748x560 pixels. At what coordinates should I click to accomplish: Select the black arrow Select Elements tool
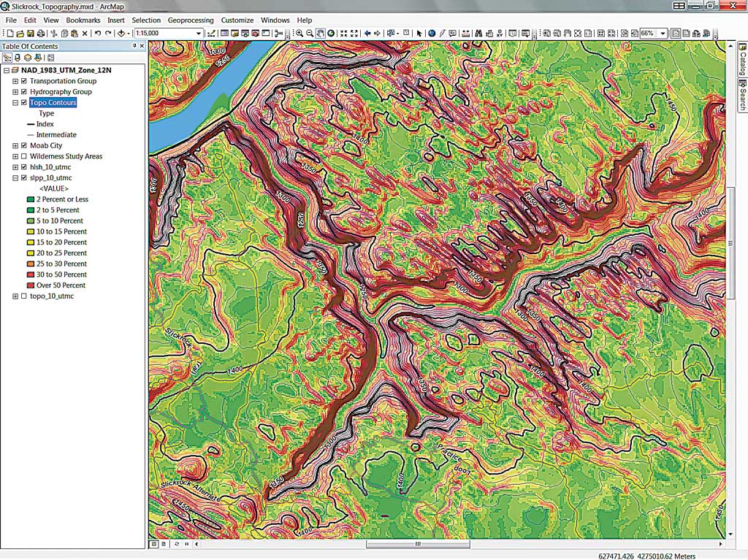pos(419,33)
